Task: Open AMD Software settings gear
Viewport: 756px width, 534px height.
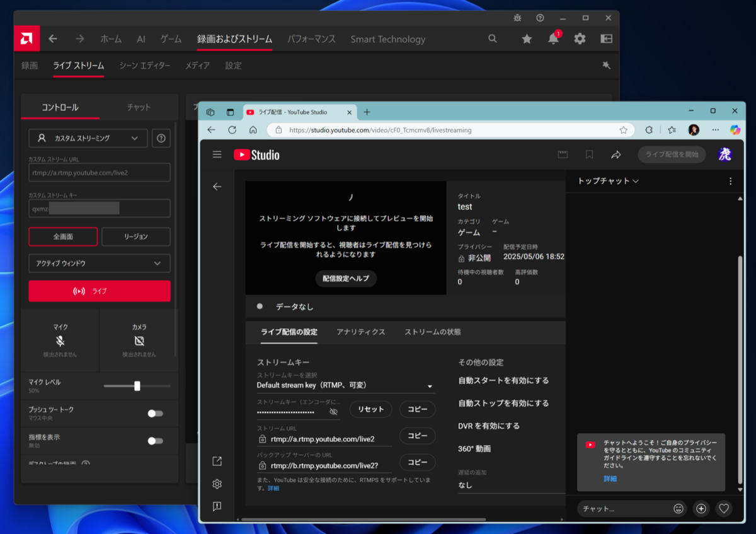Action: point(580,39)
